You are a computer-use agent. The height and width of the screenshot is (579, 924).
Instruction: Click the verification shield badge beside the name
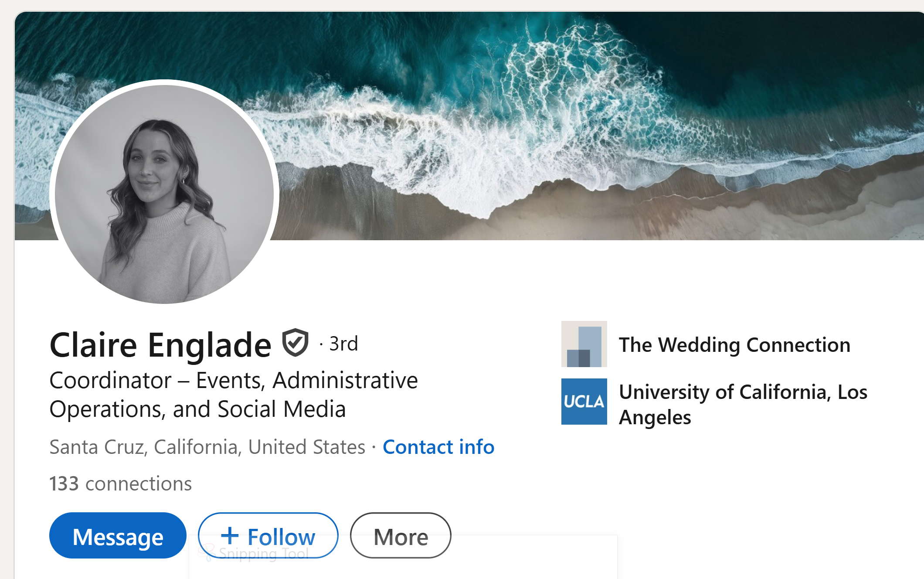(x=295, y=343)
